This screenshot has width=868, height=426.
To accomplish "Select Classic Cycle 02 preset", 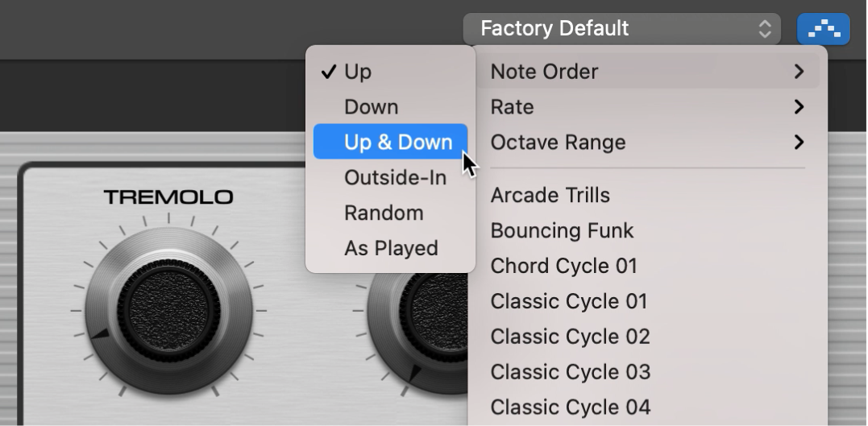I will 570,337.
